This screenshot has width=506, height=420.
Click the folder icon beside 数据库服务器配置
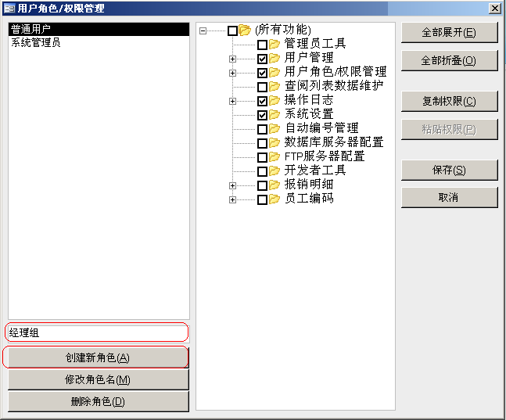click(x=275, y=142)
